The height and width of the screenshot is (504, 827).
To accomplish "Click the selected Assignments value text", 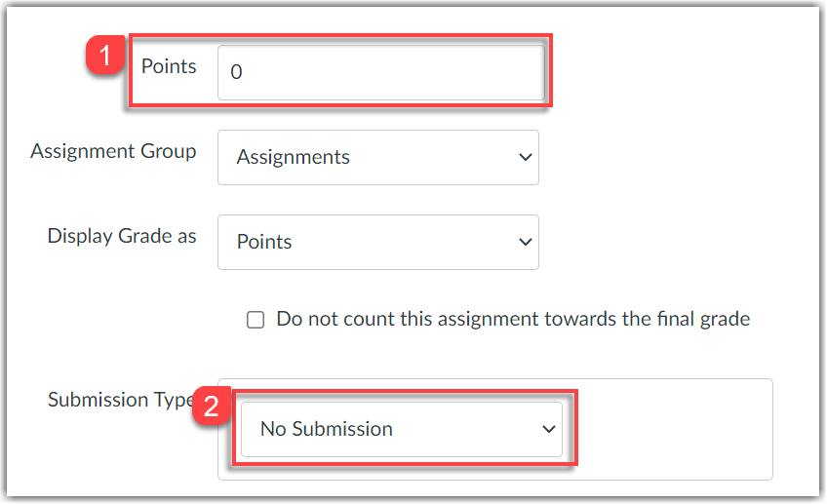I will [293, 157].
